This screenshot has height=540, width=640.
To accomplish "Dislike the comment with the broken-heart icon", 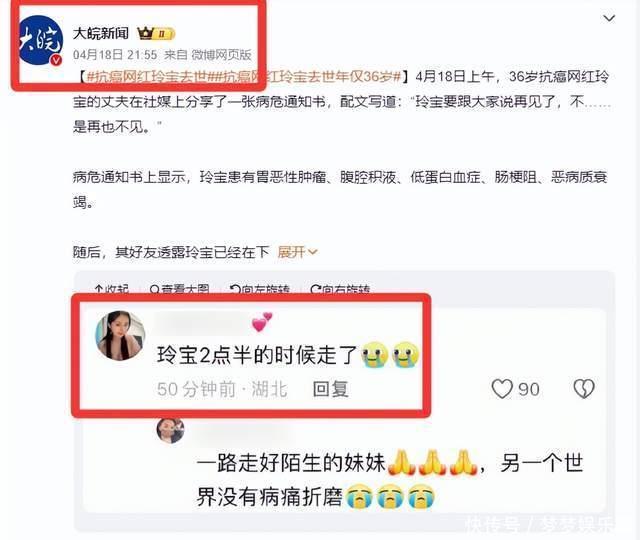I will click(584, 389).
